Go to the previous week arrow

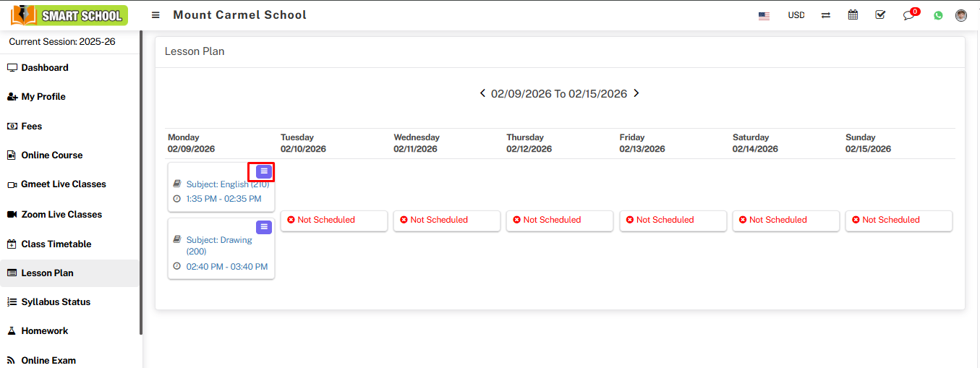coord(482,93)
